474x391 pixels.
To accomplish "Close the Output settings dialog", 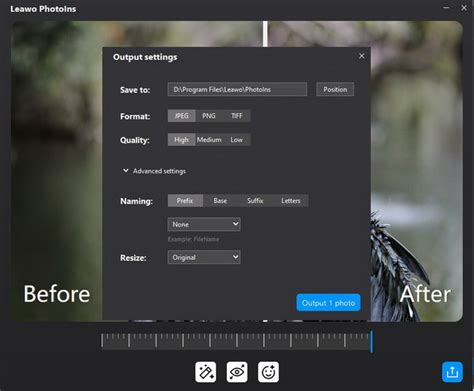I will pyautogui.click(x=362, y=56).
